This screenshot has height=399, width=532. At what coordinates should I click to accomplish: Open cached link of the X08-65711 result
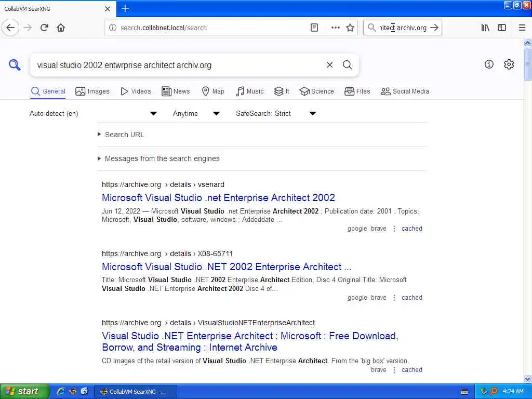pos(412,298)
